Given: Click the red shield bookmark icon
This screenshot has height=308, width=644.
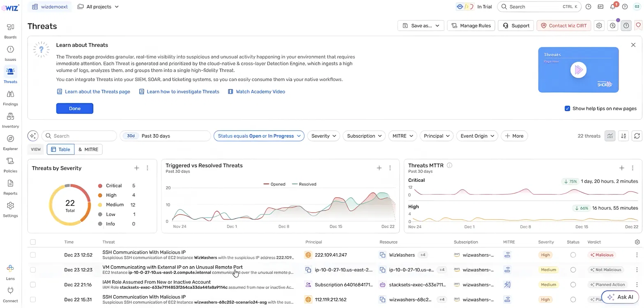Looking at the screenshot, I should click(638, 25).
